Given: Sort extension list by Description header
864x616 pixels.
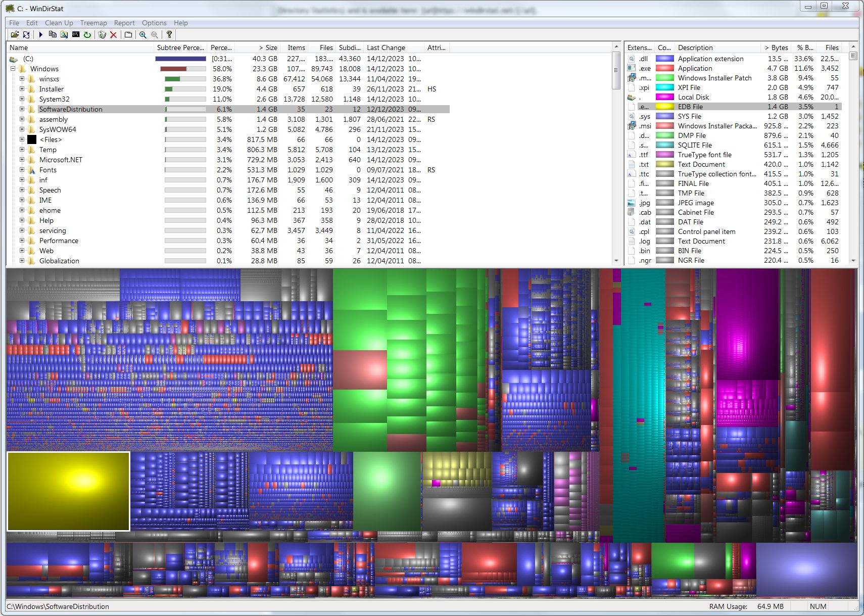Looking at the screenshot, I should click(717, 48).
